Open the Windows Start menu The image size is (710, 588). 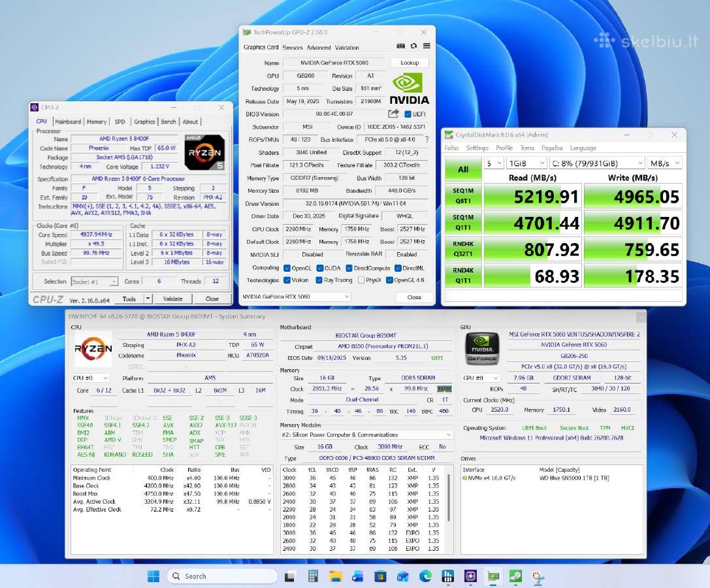(x=153, y=576)
